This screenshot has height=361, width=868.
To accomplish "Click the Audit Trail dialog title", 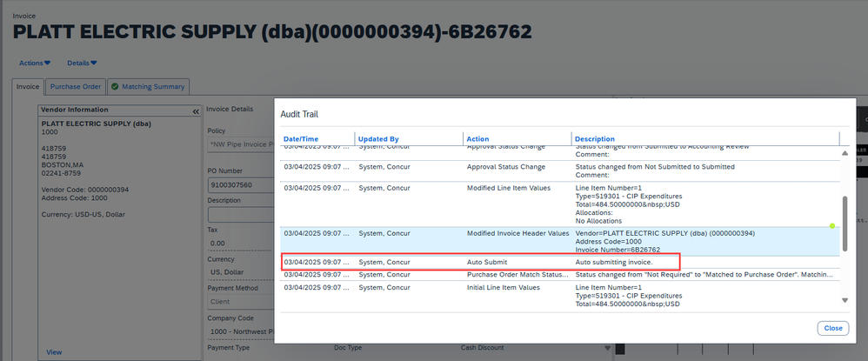I will [x=299, y=114].
